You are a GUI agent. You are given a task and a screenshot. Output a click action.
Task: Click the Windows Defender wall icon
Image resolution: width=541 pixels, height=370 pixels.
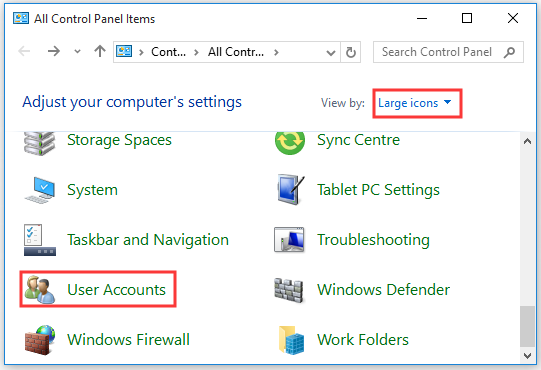pyautogui.click(x=289, y=290)
